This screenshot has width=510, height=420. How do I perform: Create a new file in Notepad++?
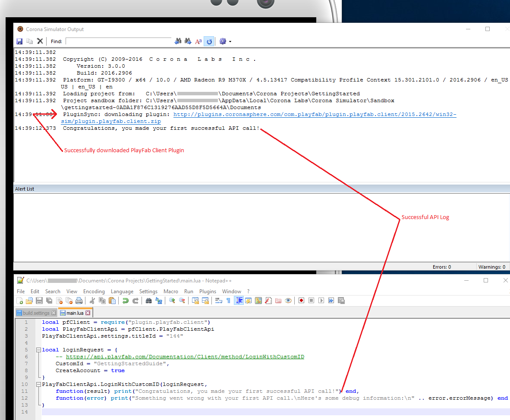tap(19, 301)
